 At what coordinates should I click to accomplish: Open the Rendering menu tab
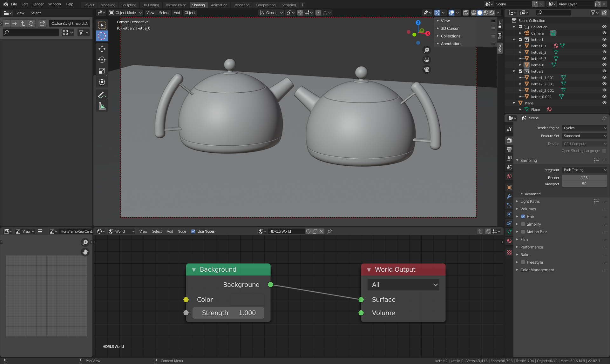click(x=242, y=5)
